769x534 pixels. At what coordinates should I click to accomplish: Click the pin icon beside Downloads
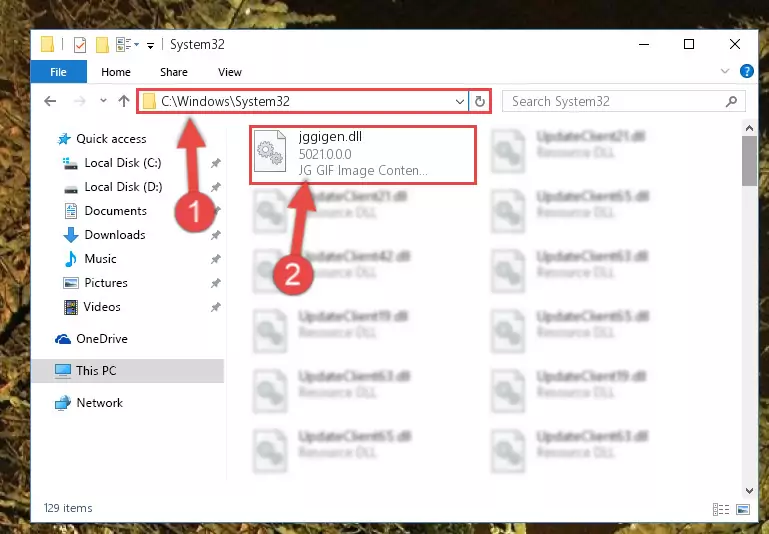pos(215,235)
